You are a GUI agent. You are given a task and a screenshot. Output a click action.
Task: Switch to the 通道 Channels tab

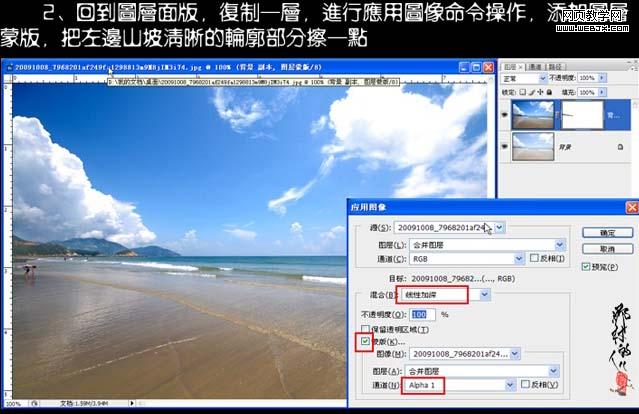click(535, 67)
